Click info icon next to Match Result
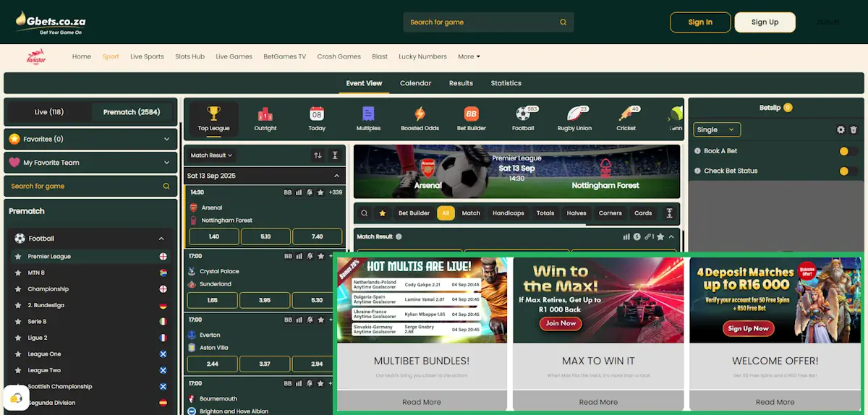The width and height of the screenshot is (868, 415). click(399, 236)
